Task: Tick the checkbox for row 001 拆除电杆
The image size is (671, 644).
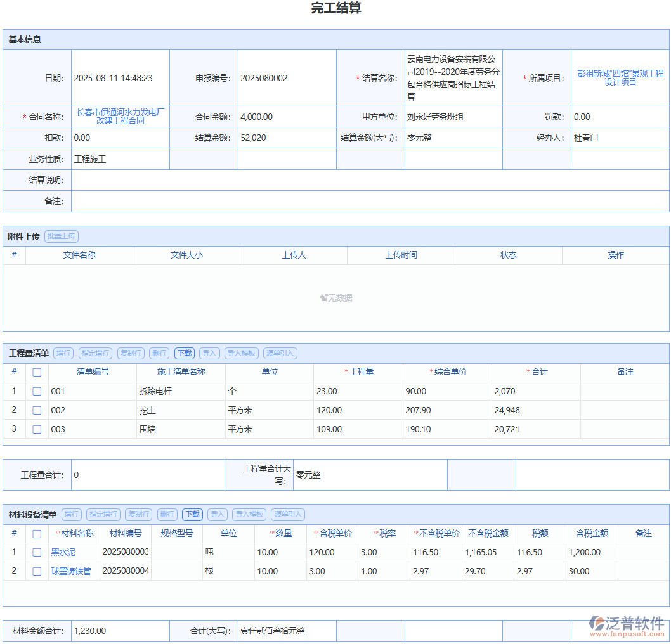Action: pyautogui.click(x=37, y=392)
